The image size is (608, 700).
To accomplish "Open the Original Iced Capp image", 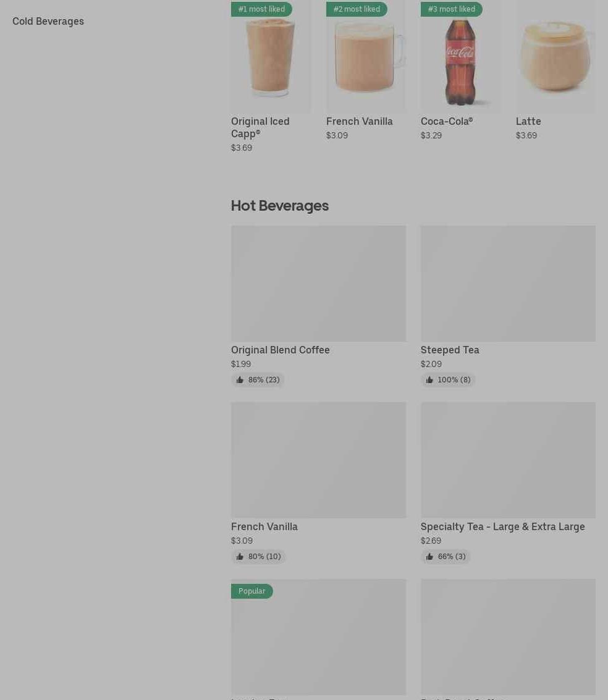I will [x=271, y=56].
